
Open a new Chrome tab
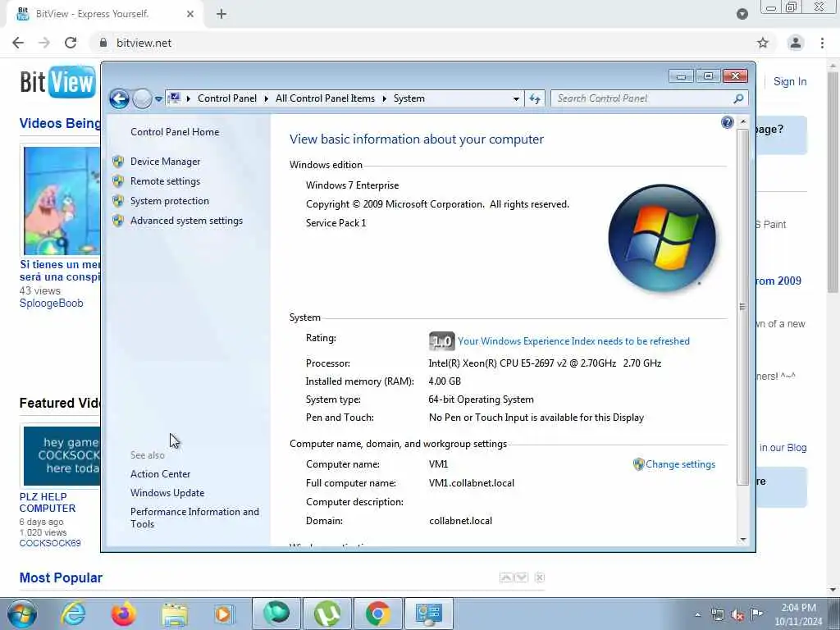click(x=221, y=15)
